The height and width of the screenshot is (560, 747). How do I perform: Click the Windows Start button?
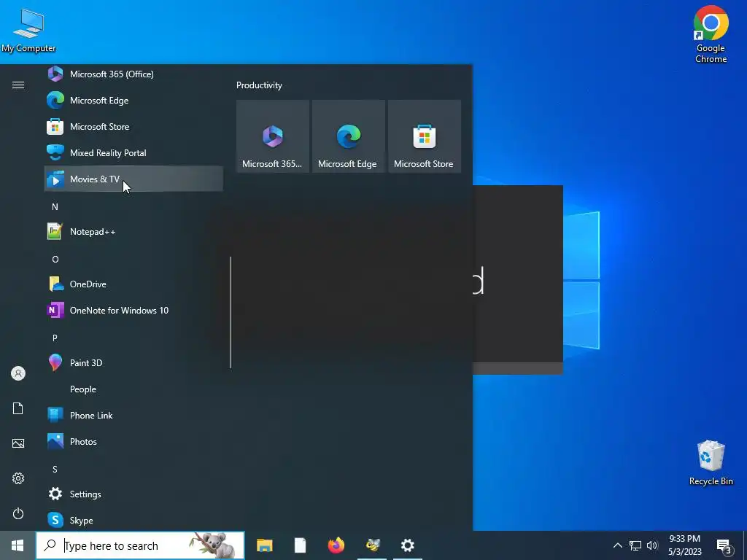click(x=18, y=545)
